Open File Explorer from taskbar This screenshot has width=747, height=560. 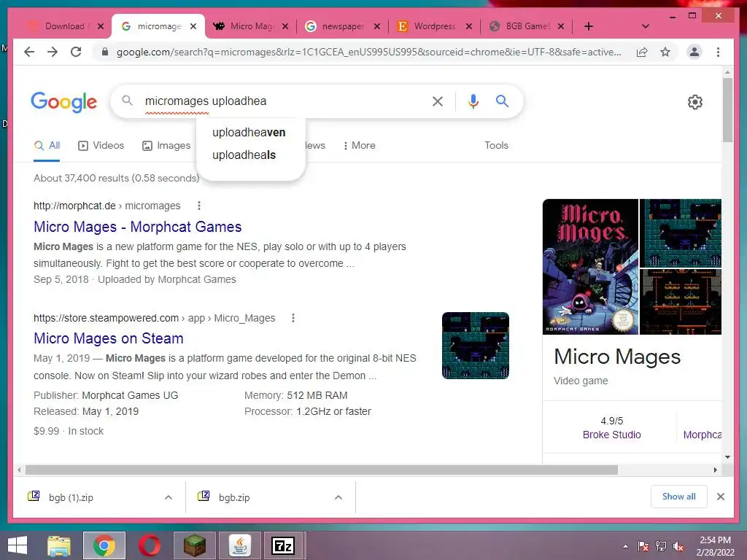click(59, 545)
